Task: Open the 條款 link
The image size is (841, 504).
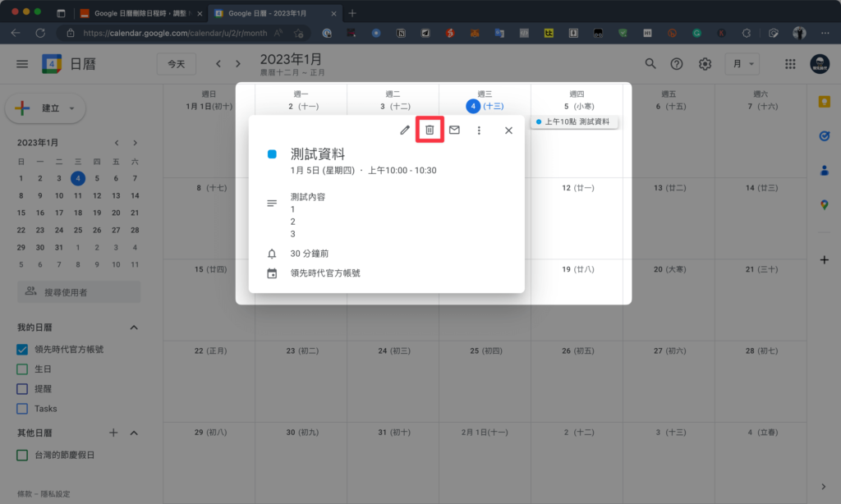Action: tap(24, 494)
